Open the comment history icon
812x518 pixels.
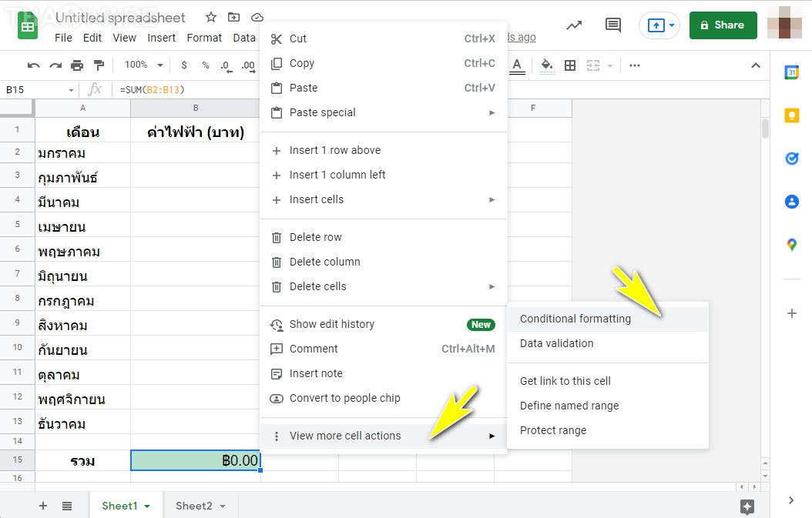click(613, 25)
